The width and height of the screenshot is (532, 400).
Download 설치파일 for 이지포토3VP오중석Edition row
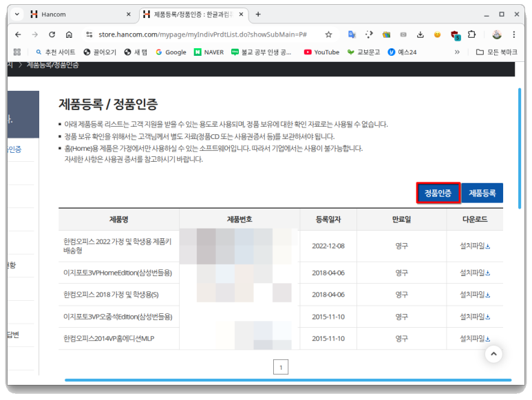tap(475, 317)
